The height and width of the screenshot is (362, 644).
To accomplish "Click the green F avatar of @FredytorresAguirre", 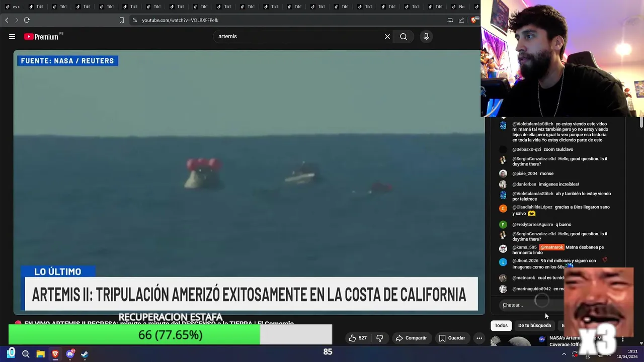I will click(x=503, y=225).
